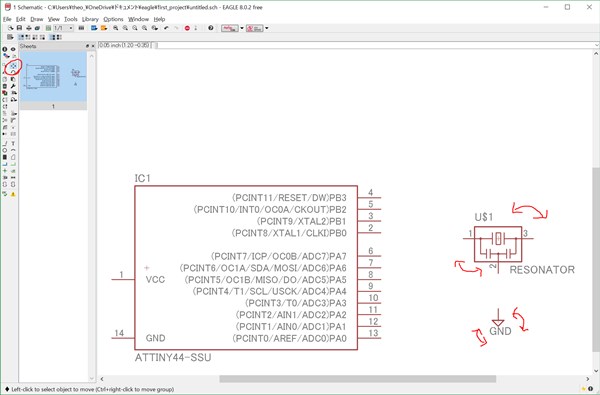Click the U$1 resonator name label
This screenshot has width=600, height=395.
(x=484, y=217)
